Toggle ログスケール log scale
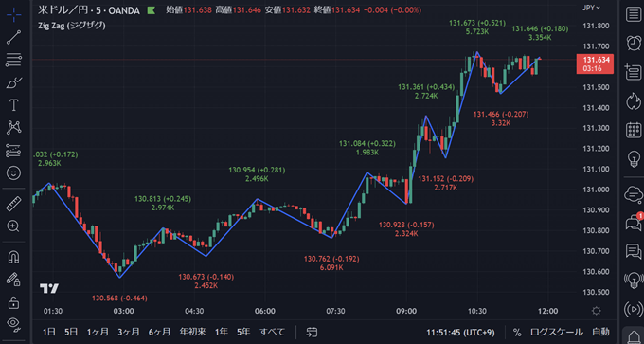Screen dimensions: 644x344 click(557, 332)
